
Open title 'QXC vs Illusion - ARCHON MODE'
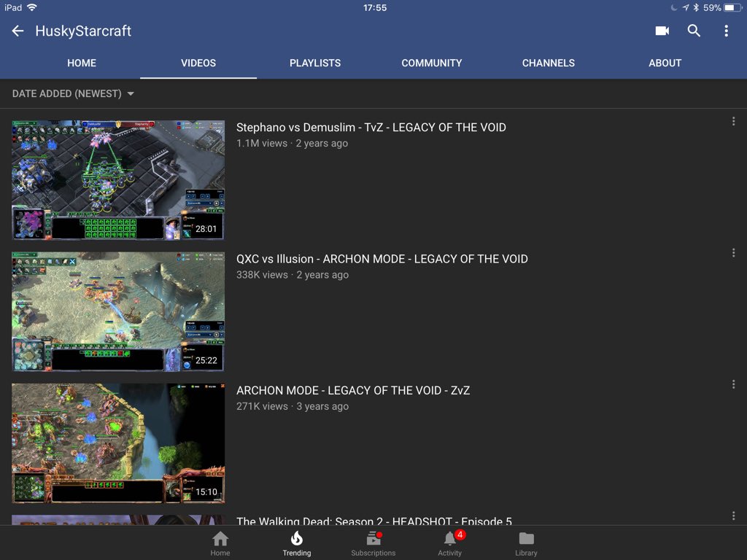click(x=382, y=259)
